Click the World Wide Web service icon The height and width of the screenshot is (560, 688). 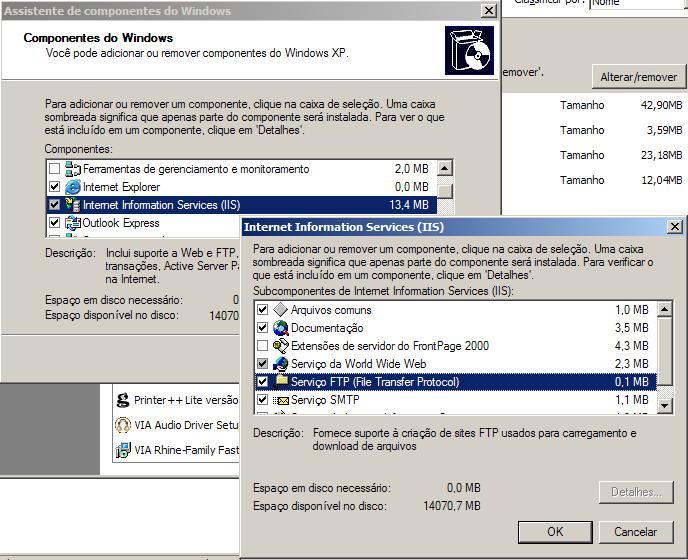(280, 364)
